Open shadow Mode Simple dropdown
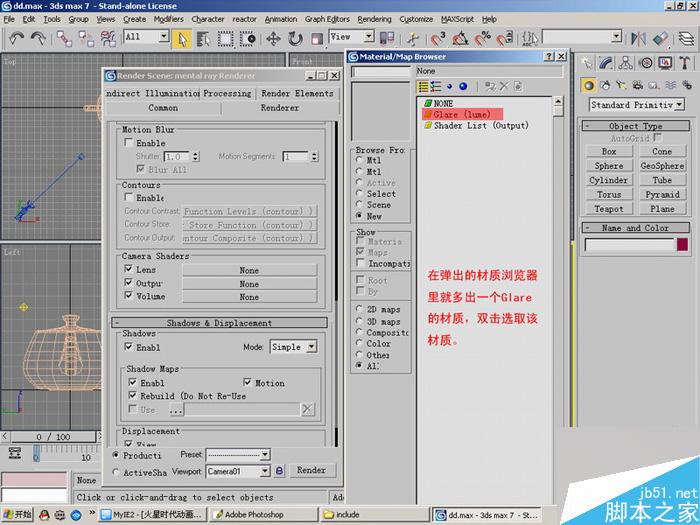 point(312,346)
